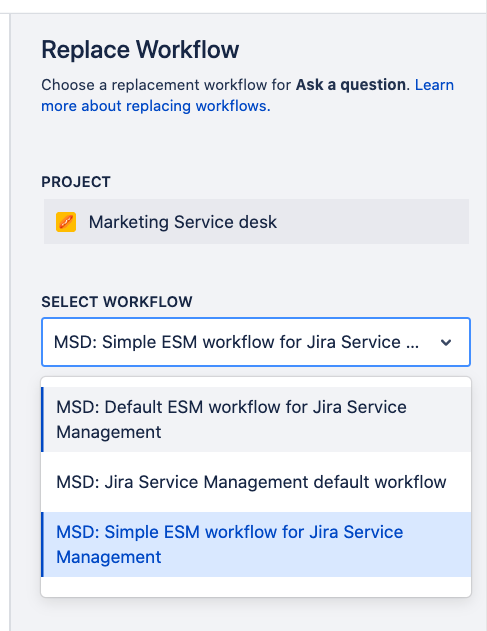Click the Marketing Service desk project field
The image size is (487, 631).
coord(256,221)
